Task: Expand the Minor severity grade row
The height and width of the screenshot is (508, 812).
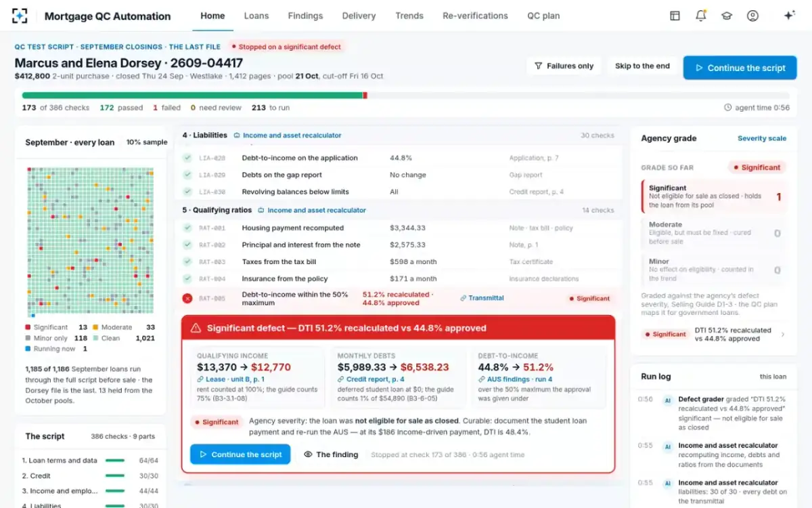Action: pos(714,269)
